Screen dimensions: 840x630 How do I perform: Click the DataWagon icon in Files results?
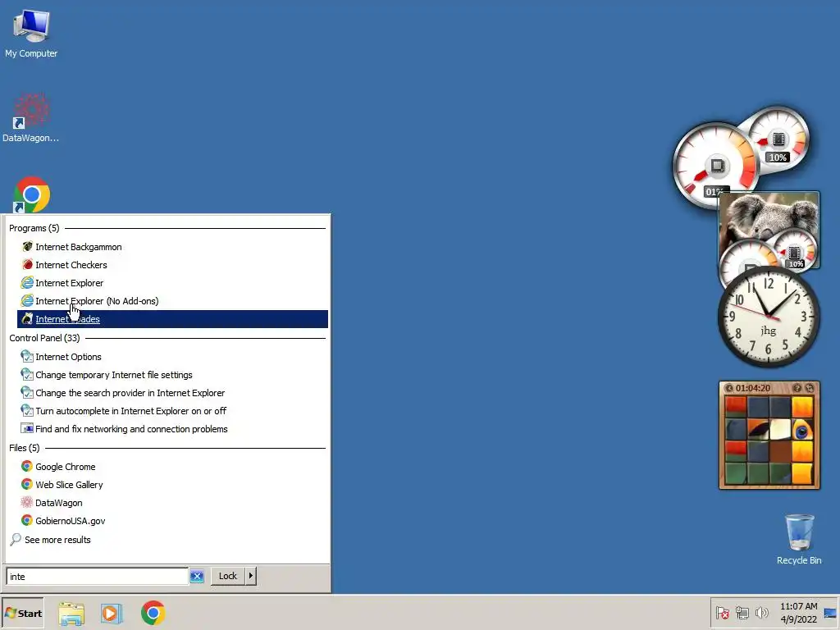coord(27,503)
